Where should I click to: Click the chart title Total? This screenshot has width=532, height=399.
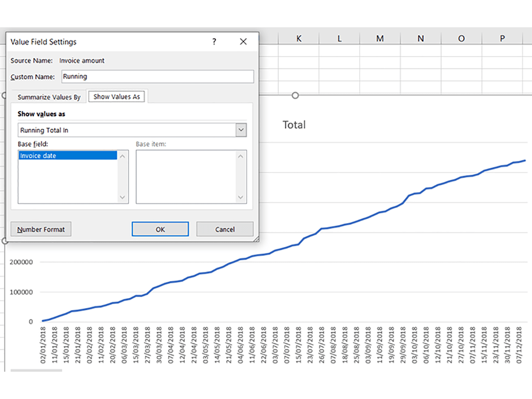click(x=294, y=125)
